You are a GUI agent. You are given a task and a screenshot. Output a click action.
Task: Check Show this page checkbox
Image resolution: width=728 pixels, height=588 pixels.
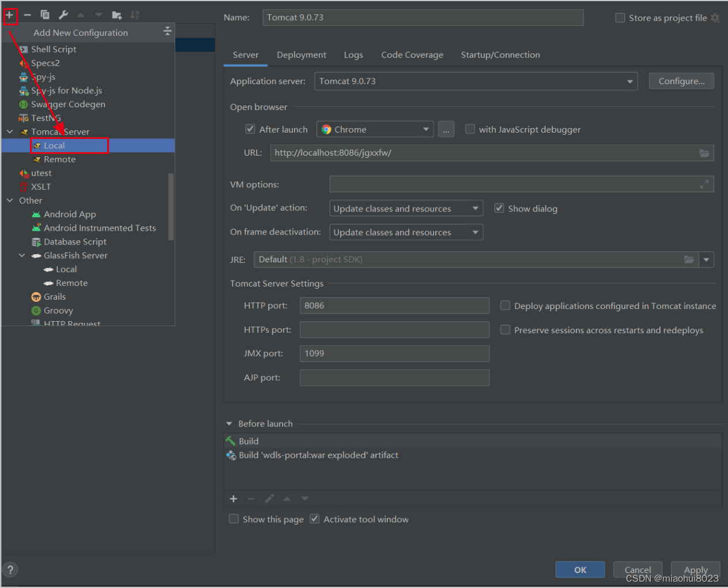click(x=233, y=519)
